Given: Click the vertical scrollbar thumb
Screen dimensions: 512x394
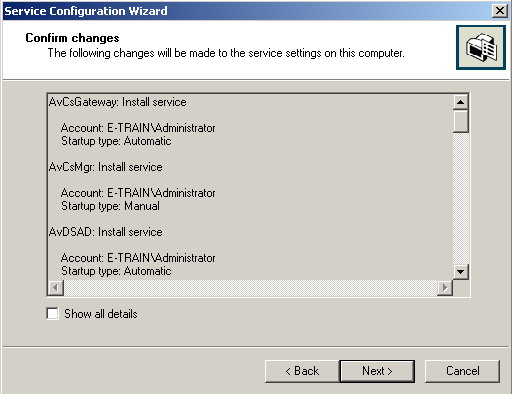Looking at the screenshot, I should pyautogui.click(x=461, y=121).
